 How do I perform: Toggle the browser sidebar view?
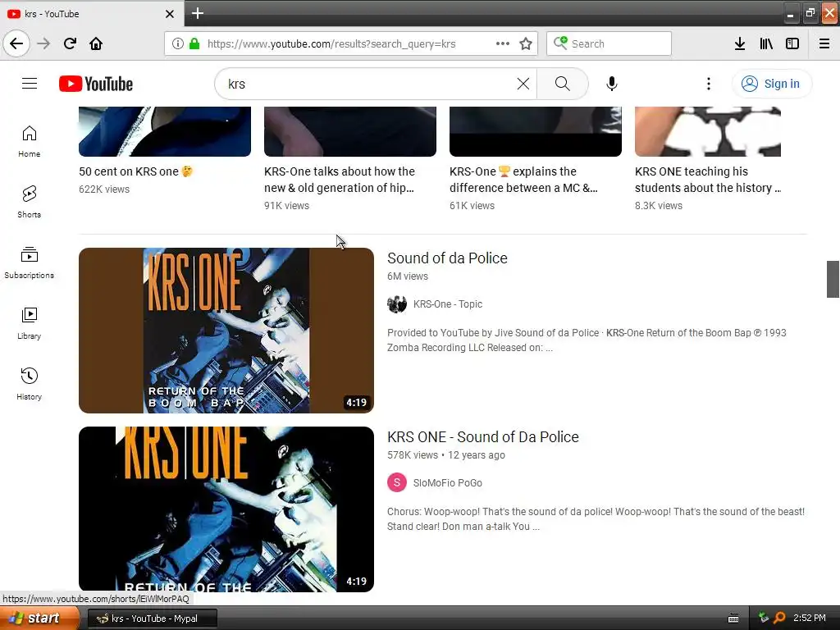tap(792, 43)
